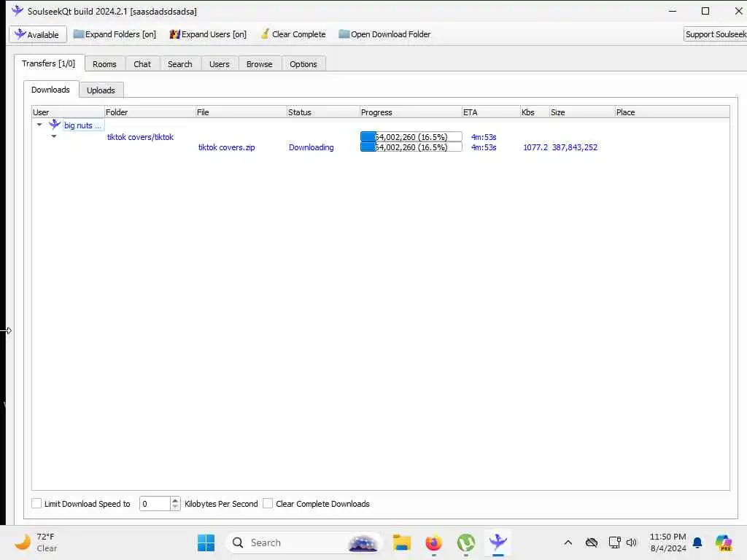Click Soulseek icon in taskbar
747x560 pixels.
498,542
